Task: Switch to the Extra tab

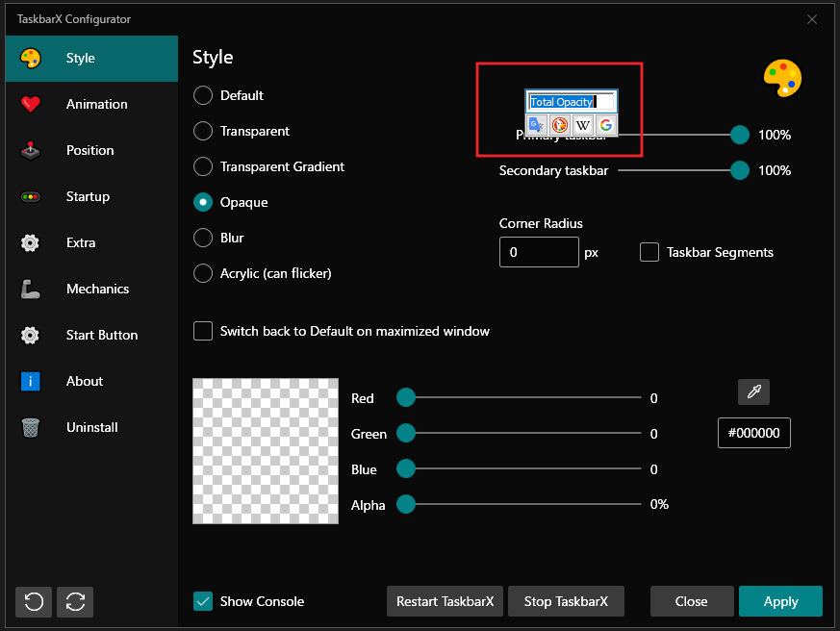Action: (x=91, y=242)
